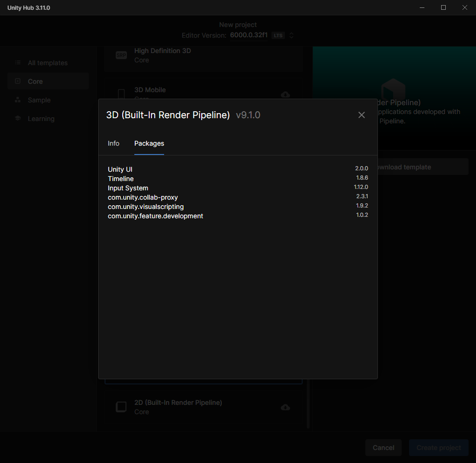The height and width of the screenshot is (463, 476).
Task: Switch to the Info tab
Action: pyautogui.click(x=113, y=143)
